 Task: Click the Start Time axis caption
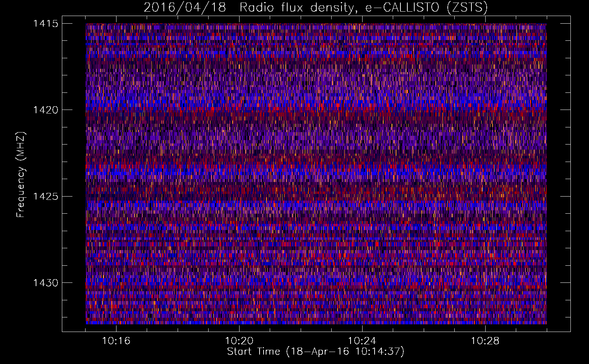[316, 352]
